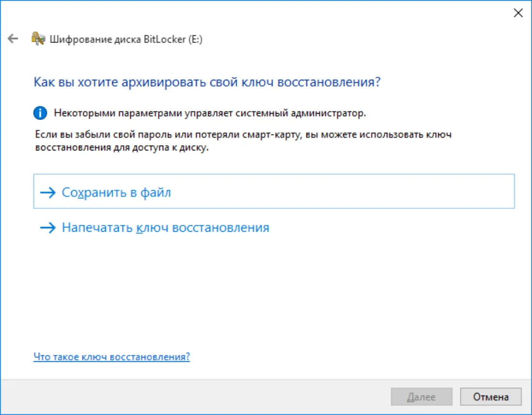Choose "Напечатать ключ восстановления" option
Viewport: 532px width, 415px height.
[274, 227]
